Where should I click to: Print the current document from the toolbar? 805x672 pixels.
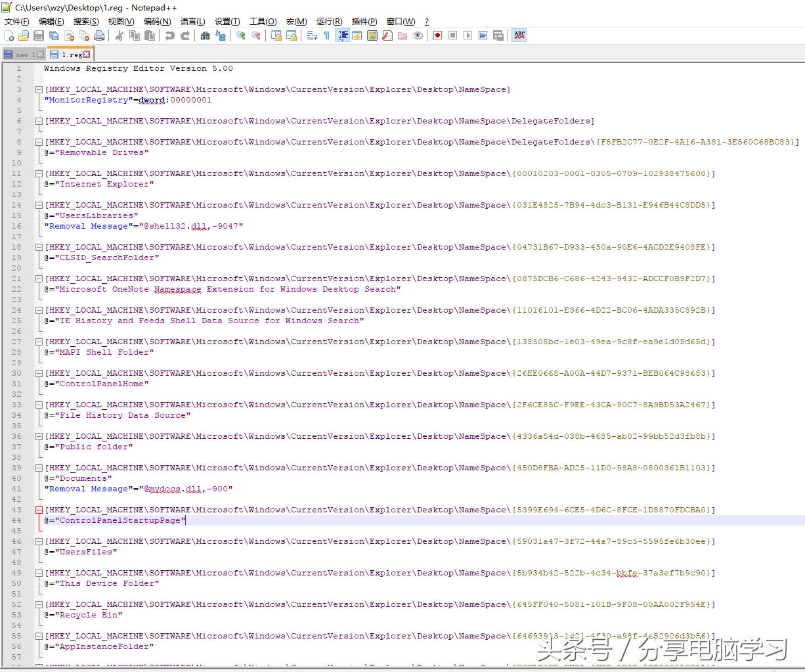[x=100, y=35]
